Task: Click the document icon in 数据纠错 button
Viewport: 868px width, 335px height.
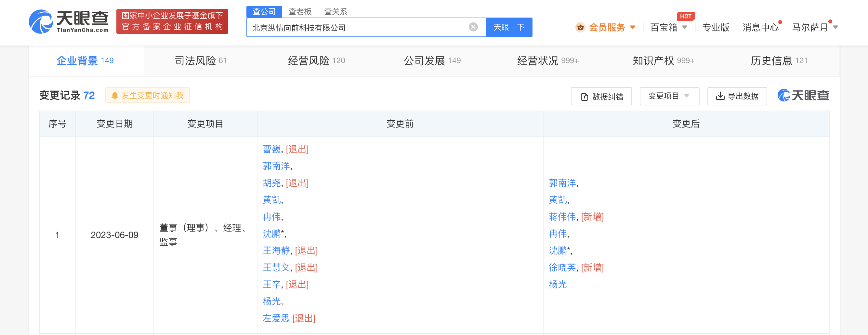Action: [x=584, y=97]
